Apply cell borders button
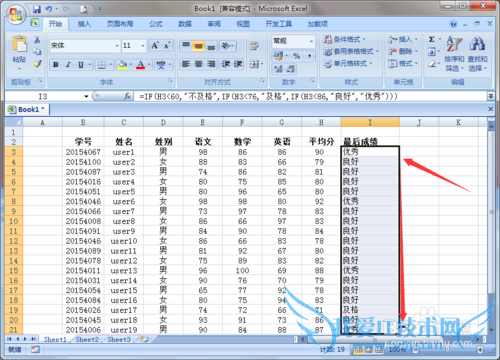Screen dimensions: 500x360 tap(101, 65)
